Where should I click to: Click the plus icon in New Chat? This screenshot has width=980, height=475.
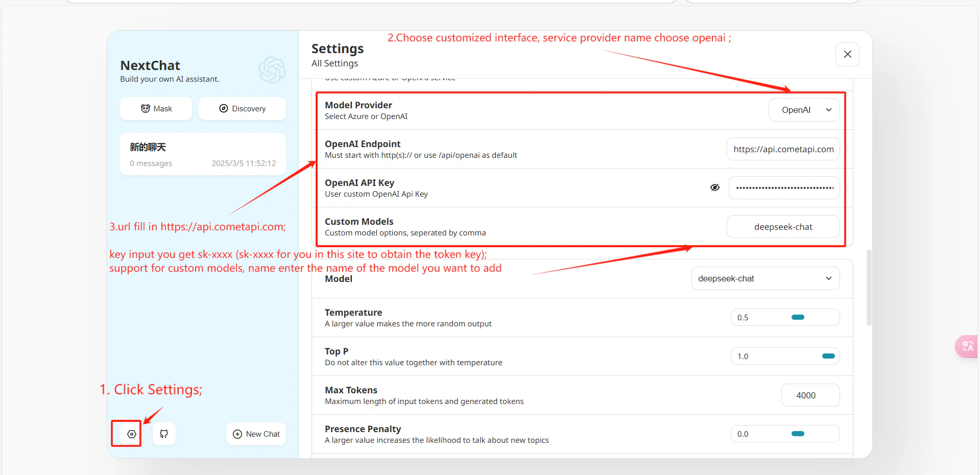pos(237,434)
